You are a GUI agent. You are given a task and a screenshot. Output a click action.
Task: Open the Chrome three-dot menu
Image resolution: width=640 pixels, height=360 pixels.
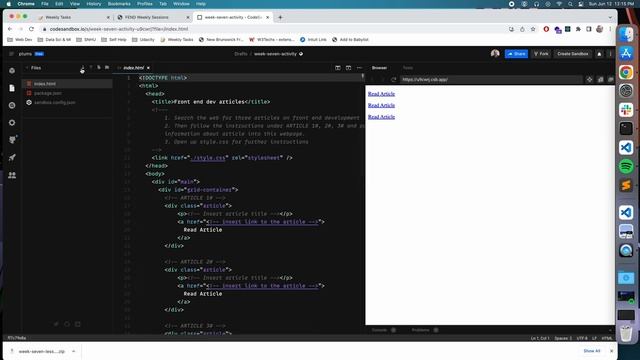coord(610,29)
